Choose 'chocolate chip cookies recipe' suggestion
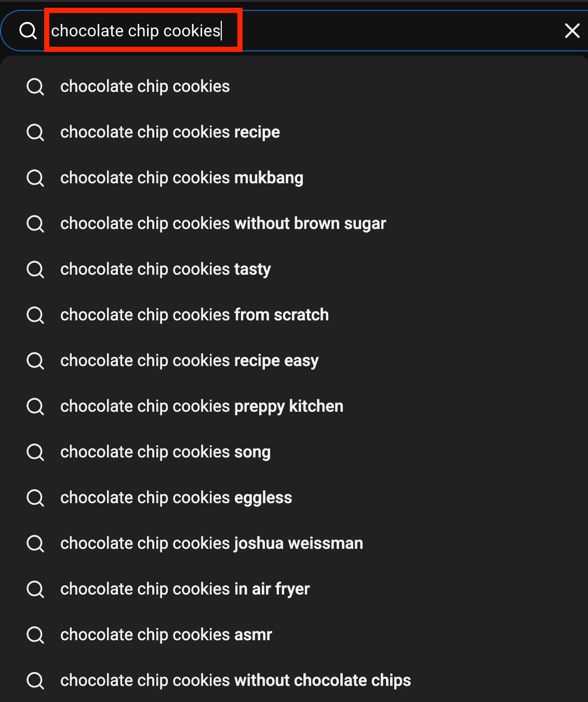The height and width of the screenshot is (702, 588). (x=170, y=132)
